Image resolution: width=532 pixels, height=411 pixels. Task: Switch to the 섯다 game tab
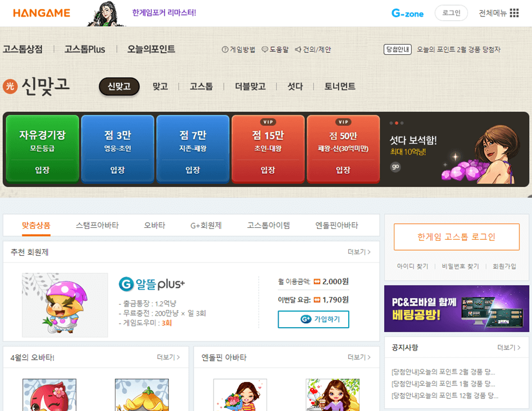point(295,86)
